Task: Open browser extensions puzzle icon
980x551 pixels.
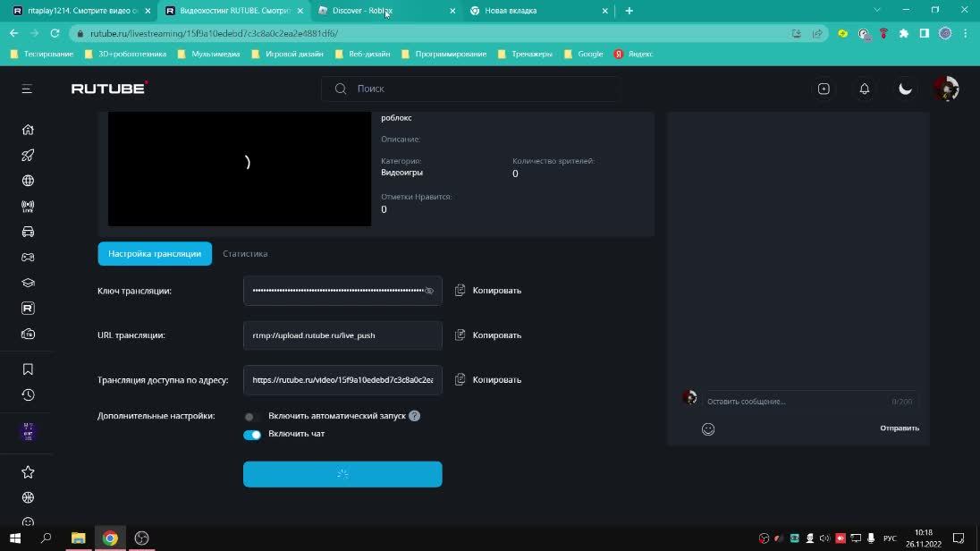Action: (904, 34)
